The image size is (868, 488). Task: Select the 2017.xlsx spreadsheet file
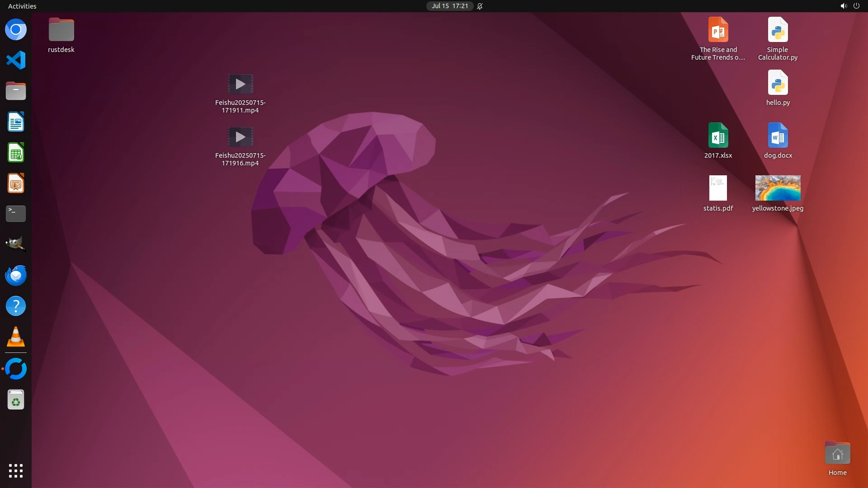[718, 136]
